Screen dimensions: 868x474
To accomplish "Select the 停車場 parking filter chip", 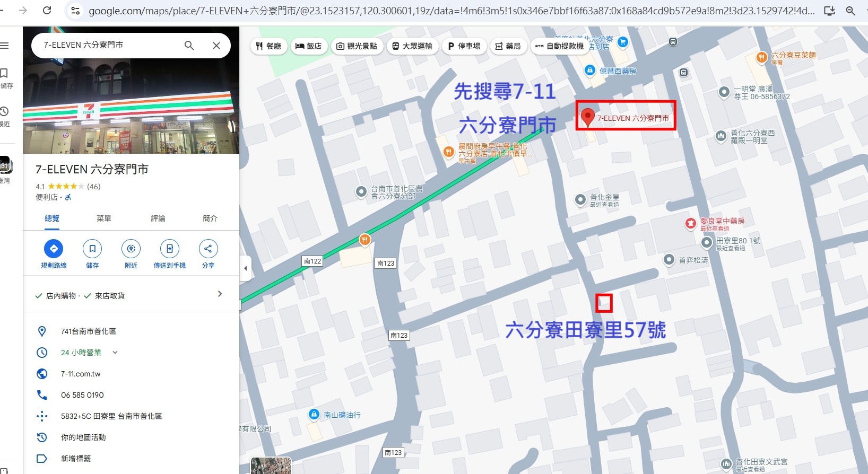I will coord(464,46).
